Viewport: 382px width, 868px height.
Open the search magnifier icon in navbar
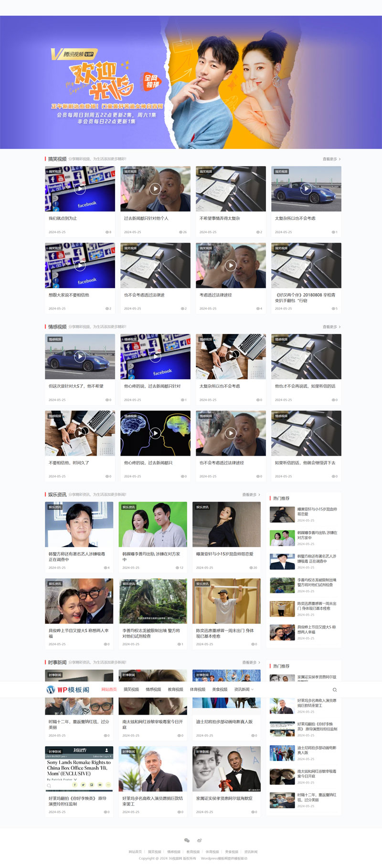335,689
